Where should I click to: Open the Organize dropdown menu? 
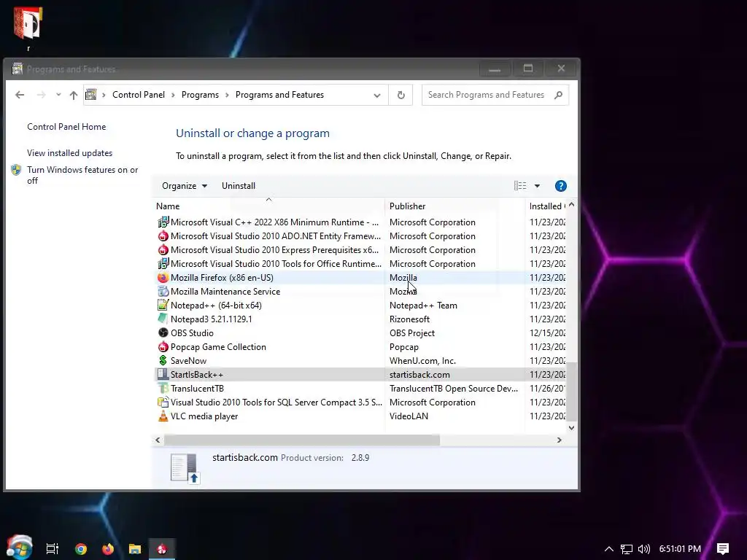pyautogui.click(x=185, y=186)
